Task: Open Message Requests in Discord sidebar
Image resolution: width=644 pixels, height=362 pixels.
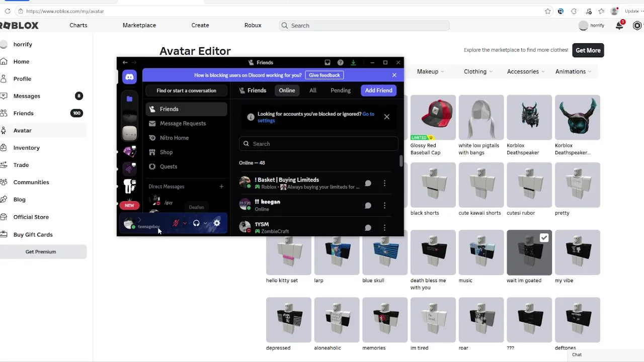Action: [186, 123]
